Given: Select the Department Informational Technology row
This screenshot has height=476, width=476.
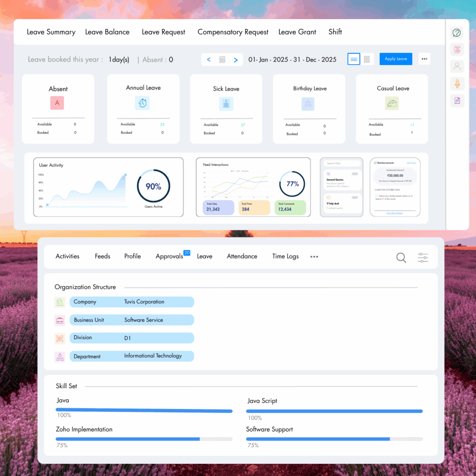Looking at the screenshot, I should pyautogui.click(x=132, y=356).
